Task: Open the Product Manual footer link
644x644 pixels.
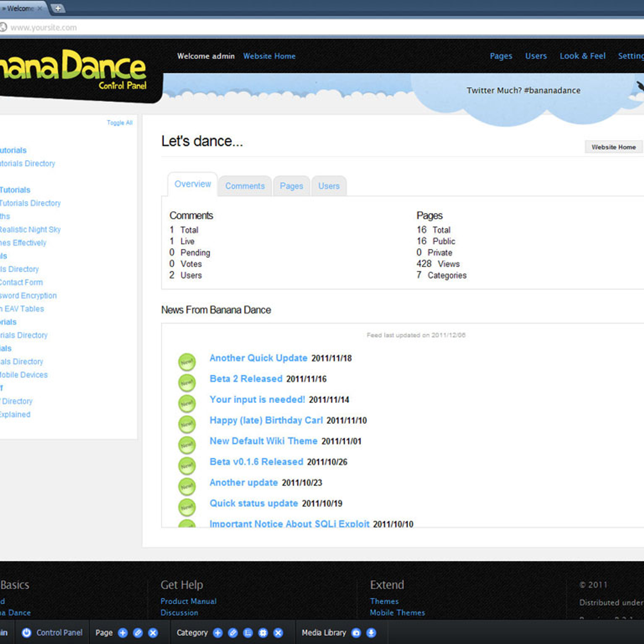Action: click(188, 601)
